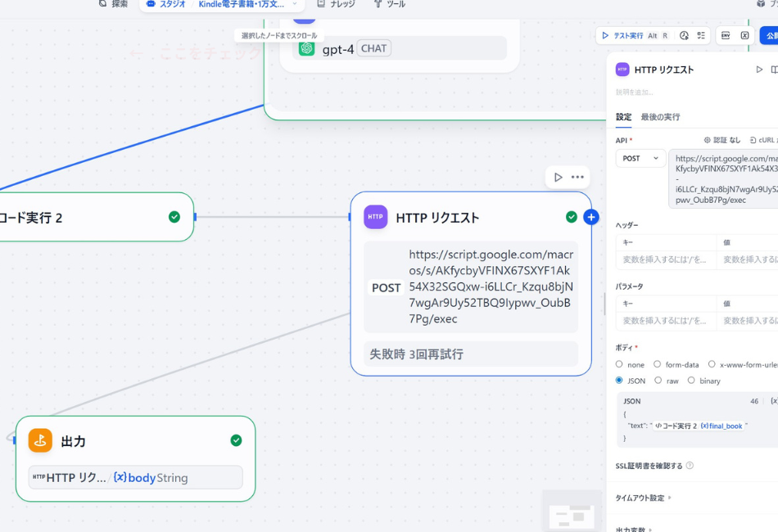This screenshot has height=532, width=778.
Task: Run this step from the panel header
Action: click(x=759, y=70)
